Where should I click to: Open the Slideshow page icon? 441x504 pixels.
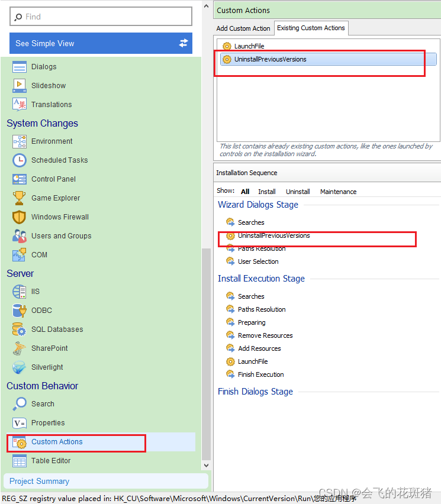tap(20, 86)
